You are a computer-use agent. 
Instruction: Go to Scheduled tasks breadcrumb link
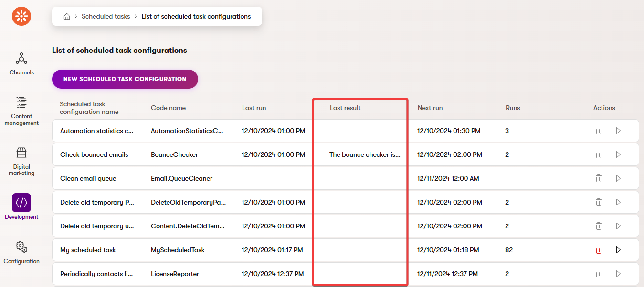tap(106, 17)
